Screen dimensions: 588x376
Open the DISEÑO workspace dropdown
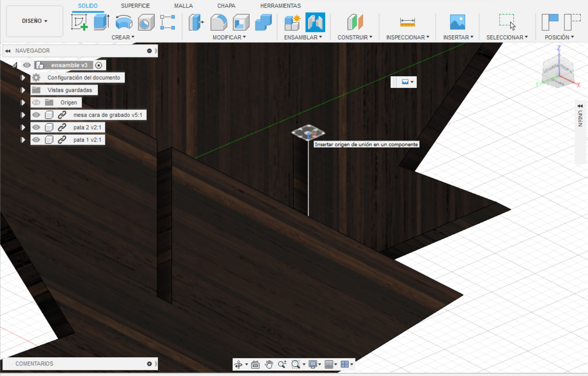(35, 21)
